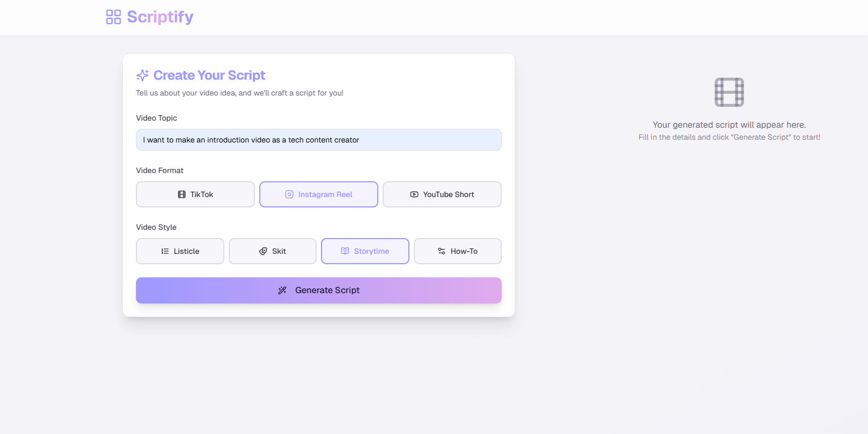Switch the style to How-To
This screenshot has width=868, height=434.
coord(457,251)
